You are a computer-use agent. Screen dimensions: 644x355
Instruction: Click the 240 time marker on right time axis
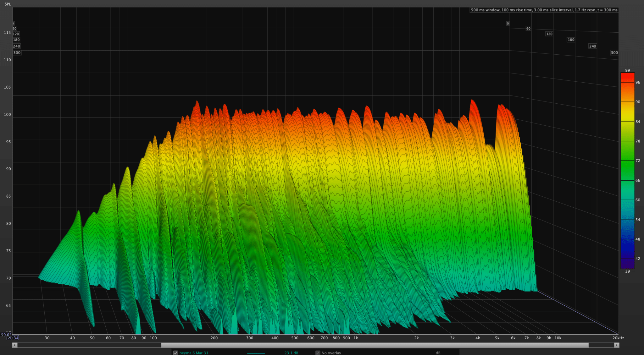click(592, 46)
